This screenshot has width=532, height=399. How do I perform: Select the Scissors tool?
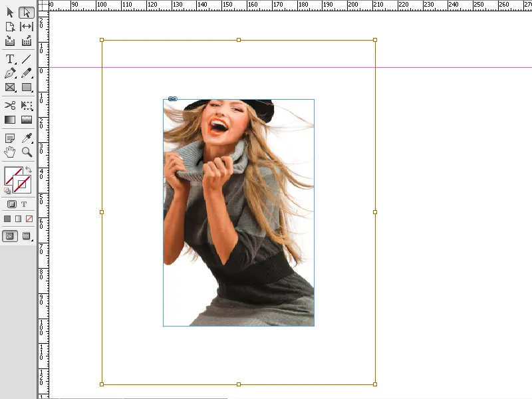click(x=9, y=105)
